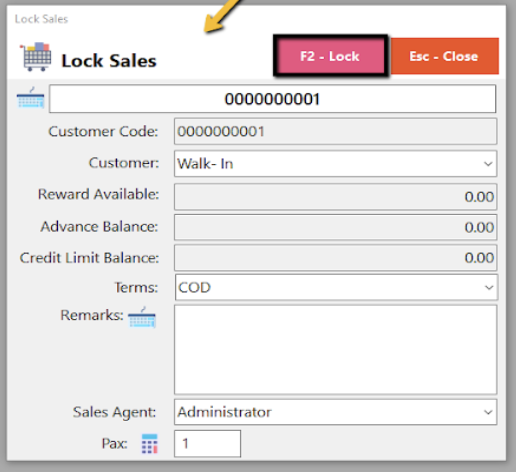Expand the Customer dropdown arrow

tap(488, 164)
